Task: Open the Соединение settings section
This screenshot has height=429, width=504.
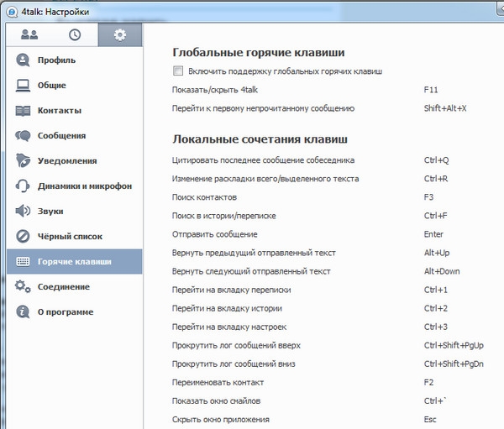Action: (64, 287)
